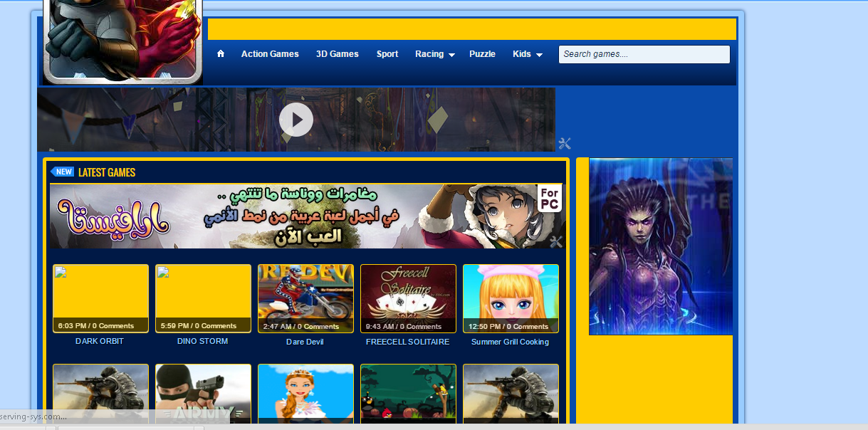The height and width of the screenshot is (430, 868).
Task: Click the Summer Grill Cooking game thumbnail
Action: 511,295
